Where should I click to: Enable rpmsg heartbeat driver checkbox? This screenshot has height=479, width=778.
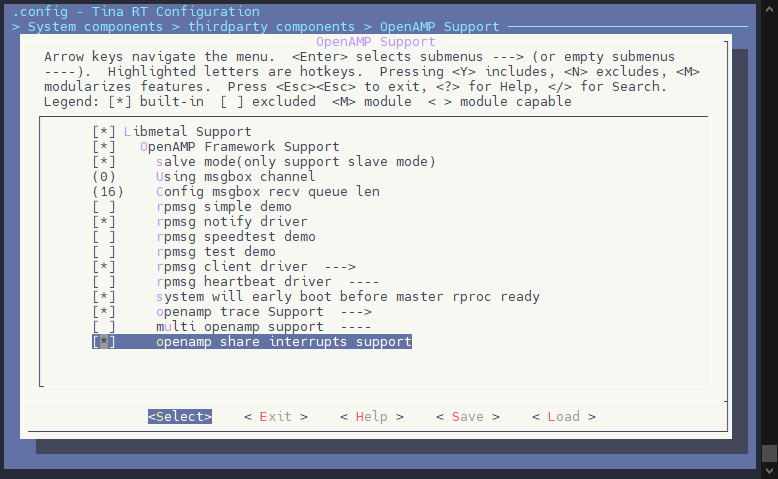tap(104, 281)
